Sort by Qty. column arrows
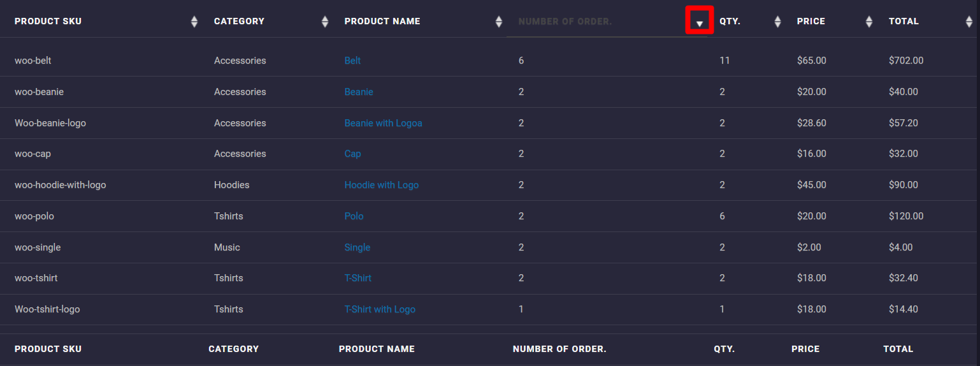Viewport: 980px width, 366px height. click(x=777, y=22)
